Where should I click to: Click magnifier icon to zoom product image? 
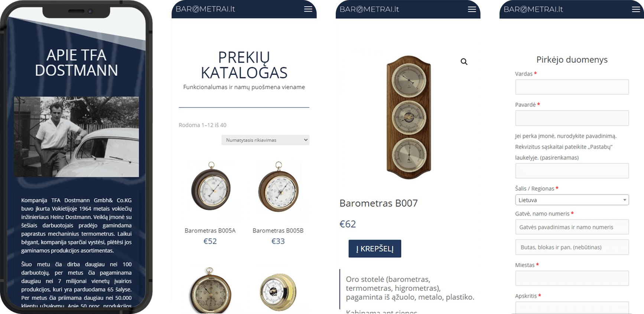click(x=464, y=62)
